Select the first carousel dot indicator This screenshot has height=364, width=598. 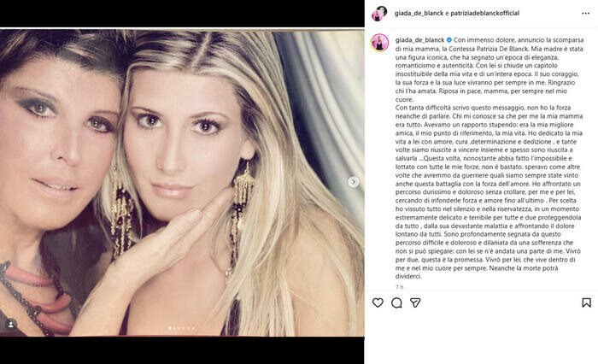170,328
